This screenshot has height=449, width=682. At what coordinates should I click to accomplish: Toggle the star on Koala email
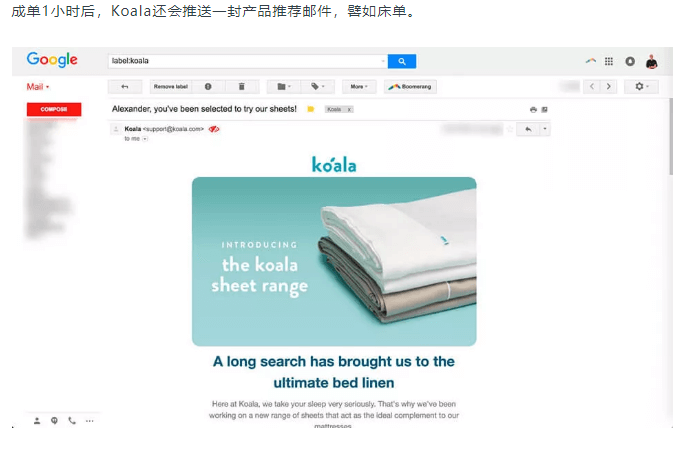tap(510, 129)
